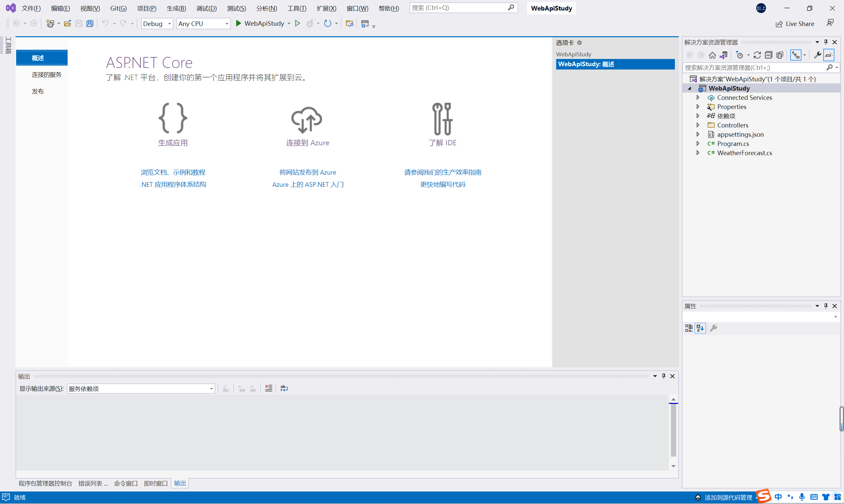
Task: Click the Save All toolbar icon
Action: 90,23
